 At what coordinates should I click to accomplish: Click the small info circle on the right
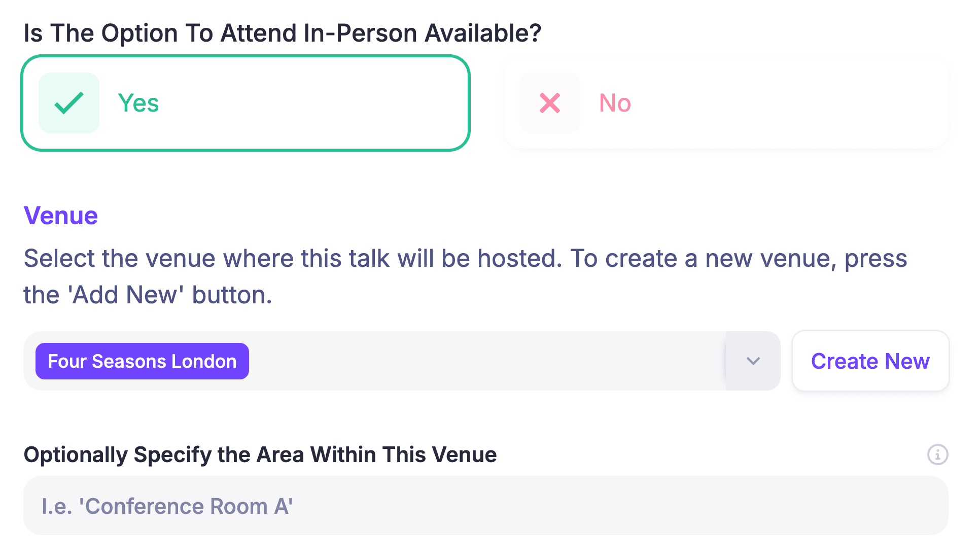[x=937, y=455]
